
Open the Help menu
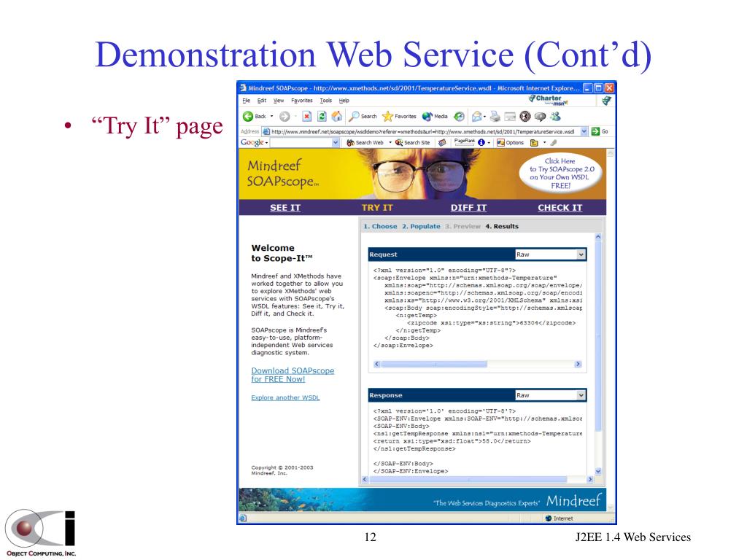(x=344, y=101)
